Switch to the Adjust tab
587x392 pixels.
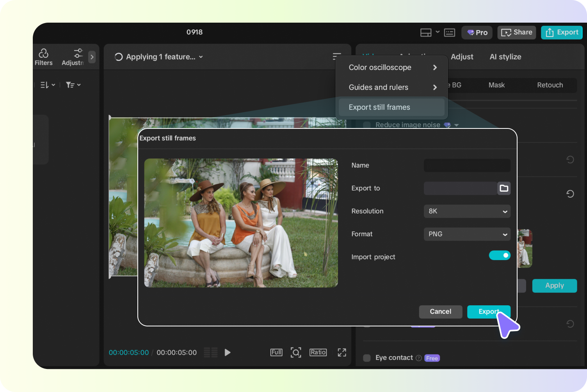coord(462,57)
